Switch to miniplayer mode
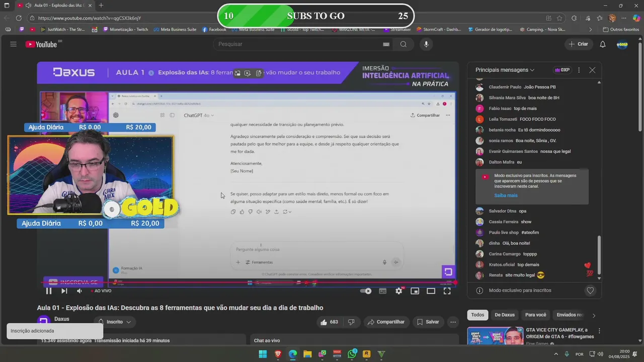The image size is (644, 362). click(x=415, y=291)
